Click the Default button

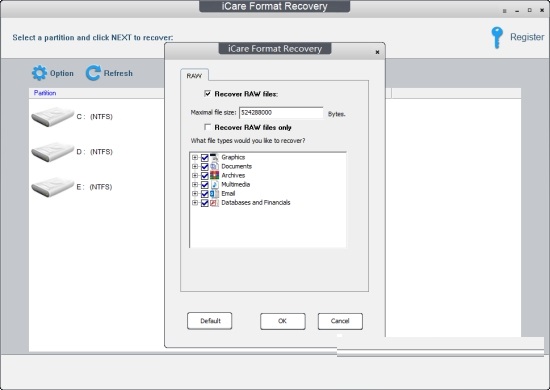[x=210, y=321]
